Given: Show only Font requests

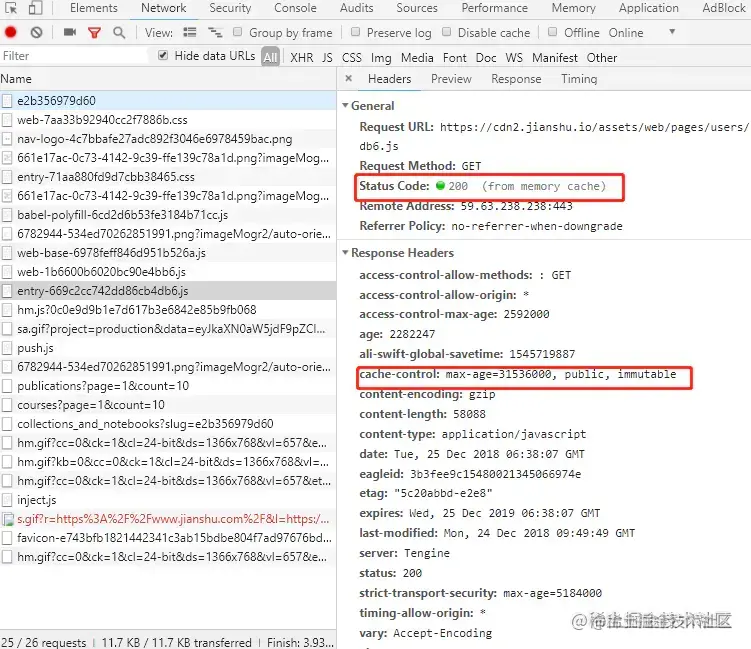Looking at the screenshot, I should click(x=455, y=57).
